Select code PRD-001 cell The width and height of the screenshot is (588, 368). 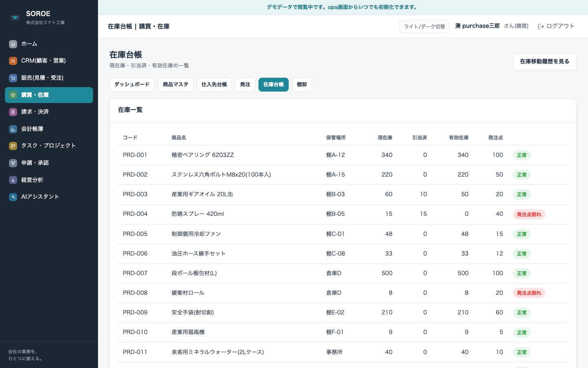click(135, 155)
